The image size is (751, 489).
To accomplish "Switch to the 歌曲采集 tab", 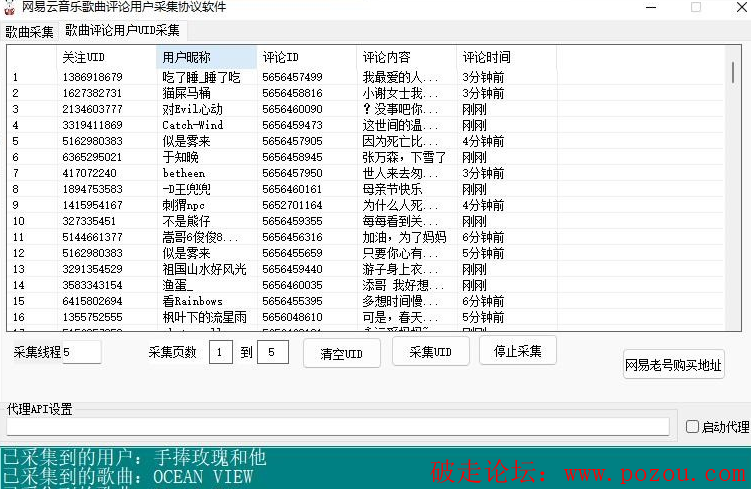I will point(29,32).
